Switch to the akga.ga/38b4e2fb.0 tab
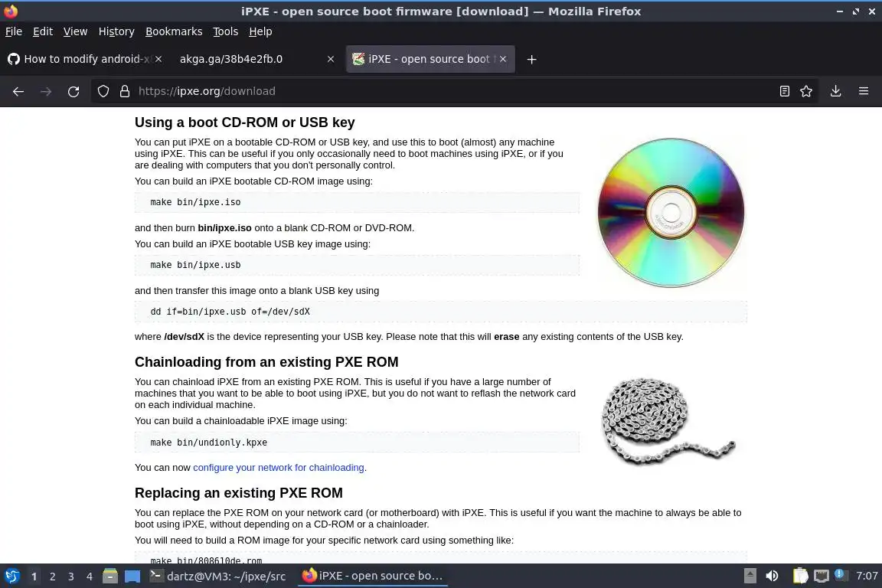Viewport: 882px width, 588px height. coord(256,59)
